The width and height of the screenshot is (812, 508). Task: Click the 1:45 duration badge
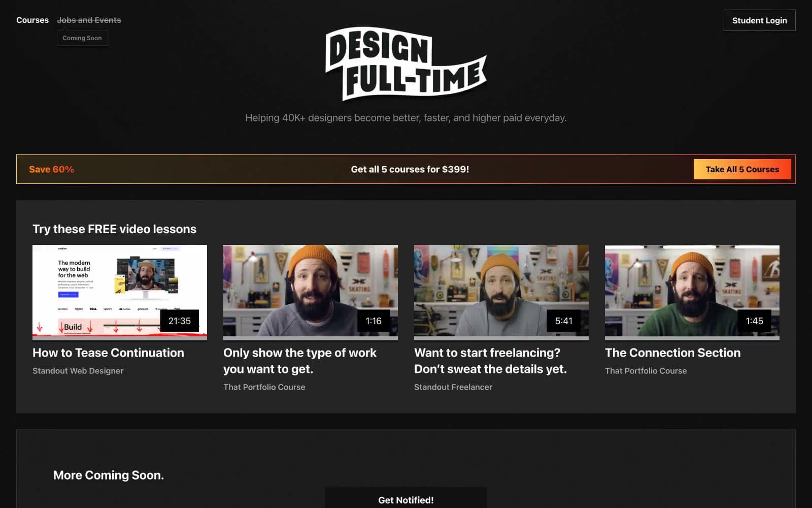[x=755, y=321]
